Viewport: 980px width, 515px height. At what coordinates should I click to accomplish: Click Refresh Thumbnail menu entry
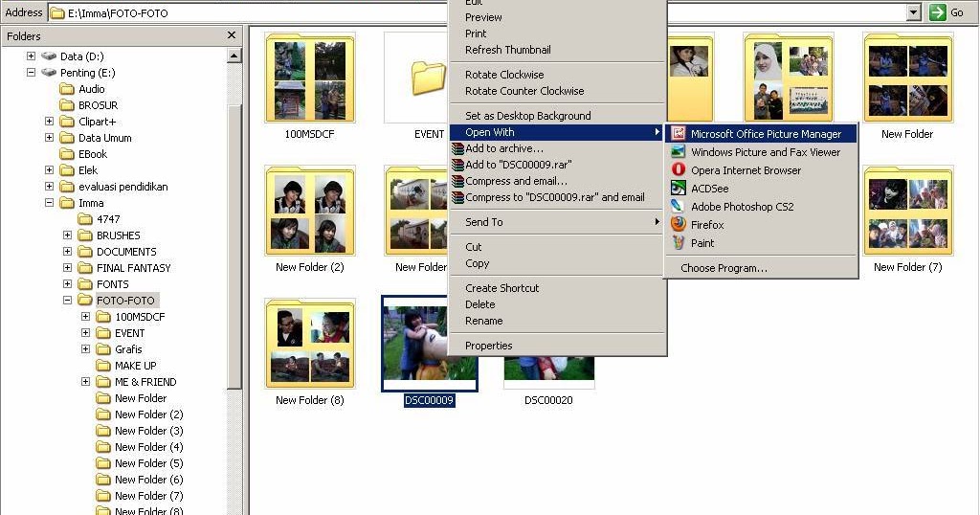(556, 50)
